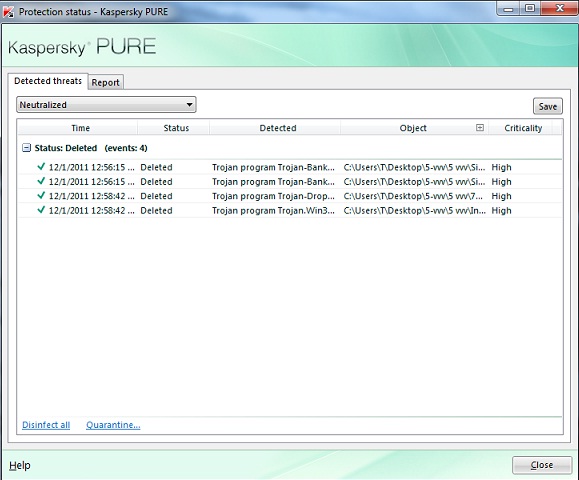Click the Close button at bottom
This screenshot has height=480, width=579.
[542, 465]
